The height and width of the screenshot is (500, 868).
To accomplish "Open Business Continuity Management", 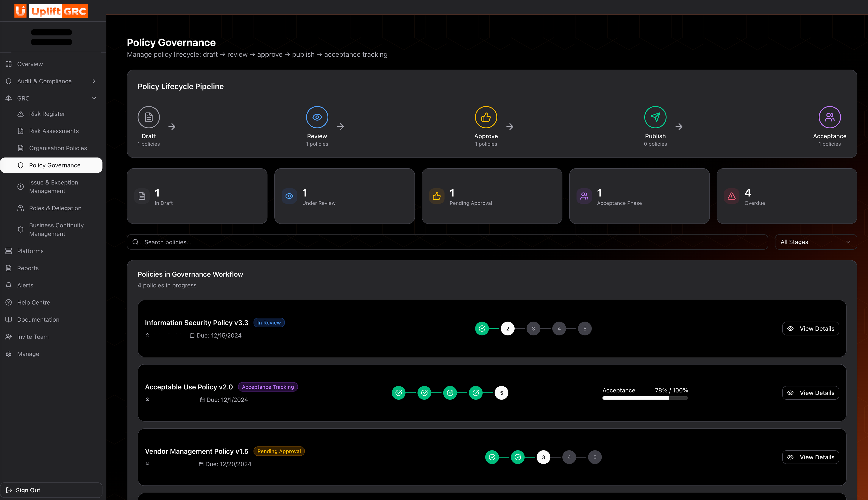I will (51, 230).
